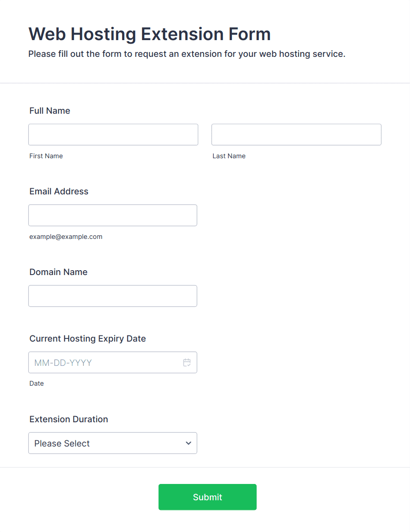Click the chevron arrow in Extension Duration
The width and height of the screenshot is (410, 532).
(188, 443)
